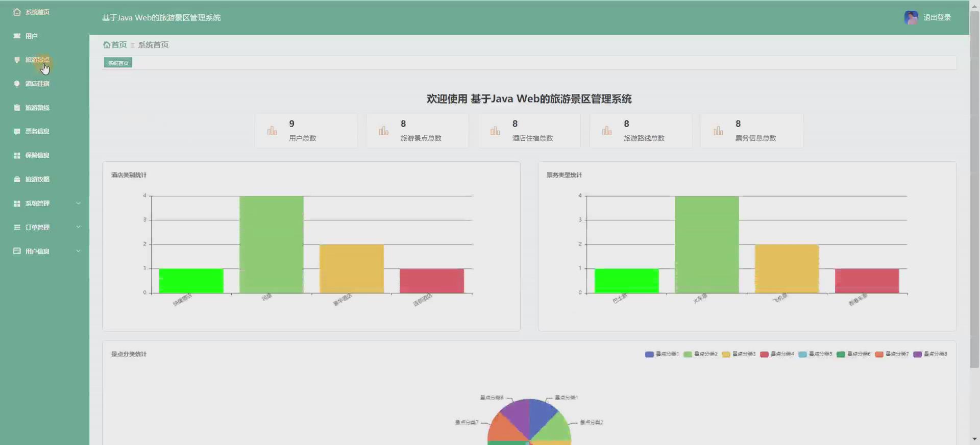Toggle 景点分类1 in the pie chart legend
This screenshot has height=445, width=980.
[x=662, y=354]
